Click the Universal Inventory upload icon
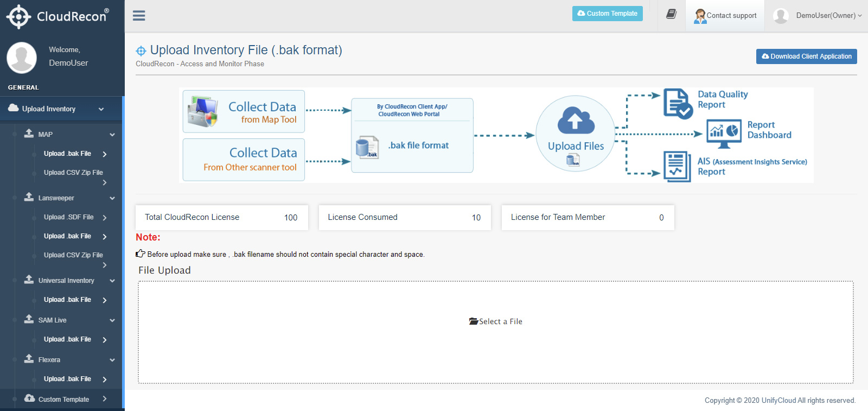This screenshot has width=868, height=411. (29, 279)
